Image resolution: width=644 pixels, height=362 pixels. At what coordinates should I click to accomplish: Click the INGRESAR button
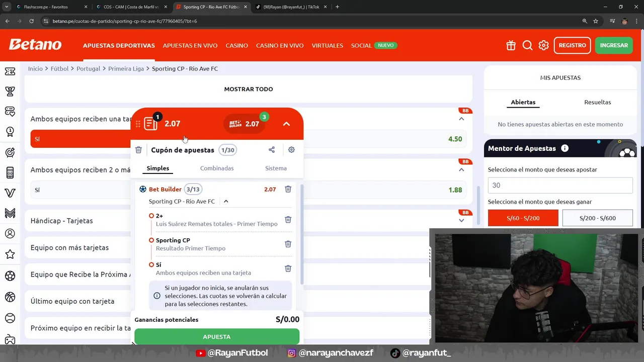click(x=614, y=45)
